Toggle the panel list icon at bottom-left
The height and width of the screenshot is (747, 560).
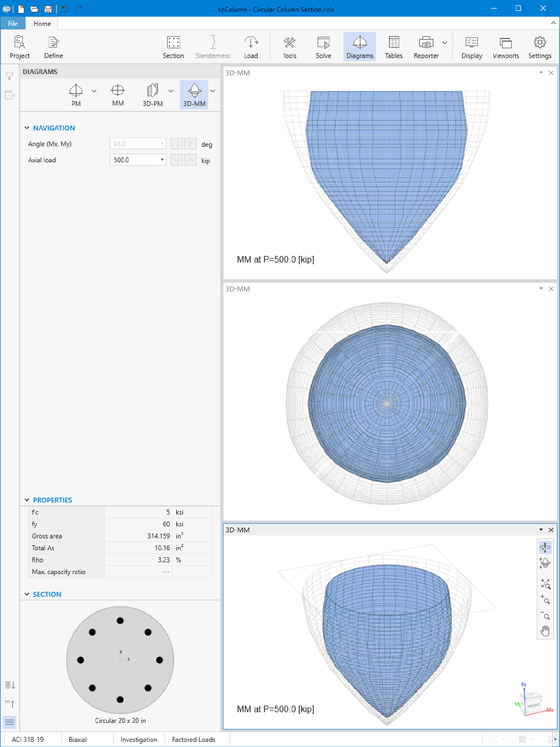[x=10, y=722]
